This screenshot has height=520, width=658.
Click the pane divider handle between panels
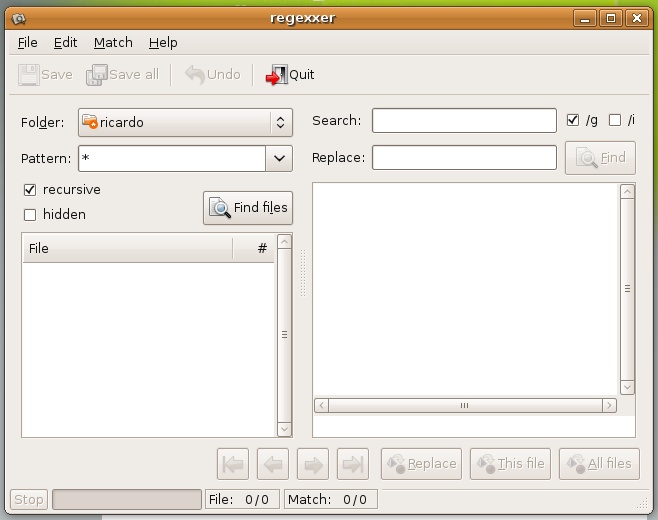coord(303,274)
